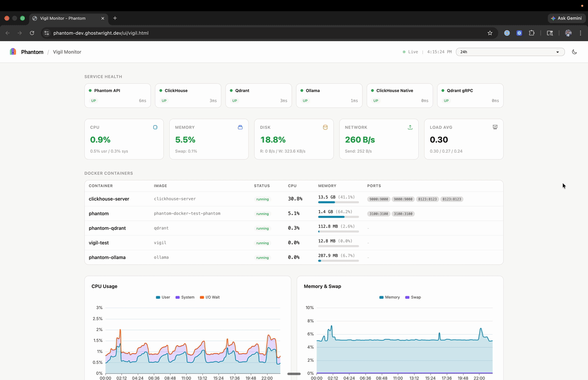Screen dimensions: 588x380
Task: Click the Disk card's database cylinder icon
Action: click(x=325, y=127)
